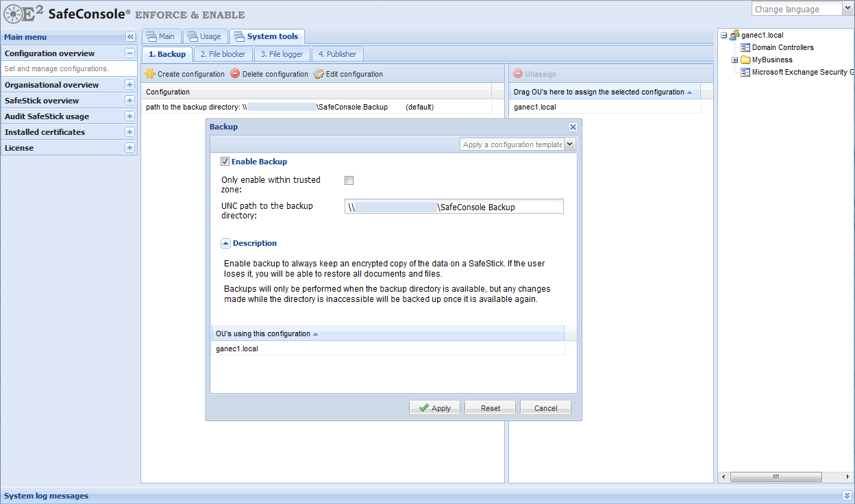This screenshot has width=855, height=504.
Task: Click the Create configuration star icon
Action: (x=150, y=74)
